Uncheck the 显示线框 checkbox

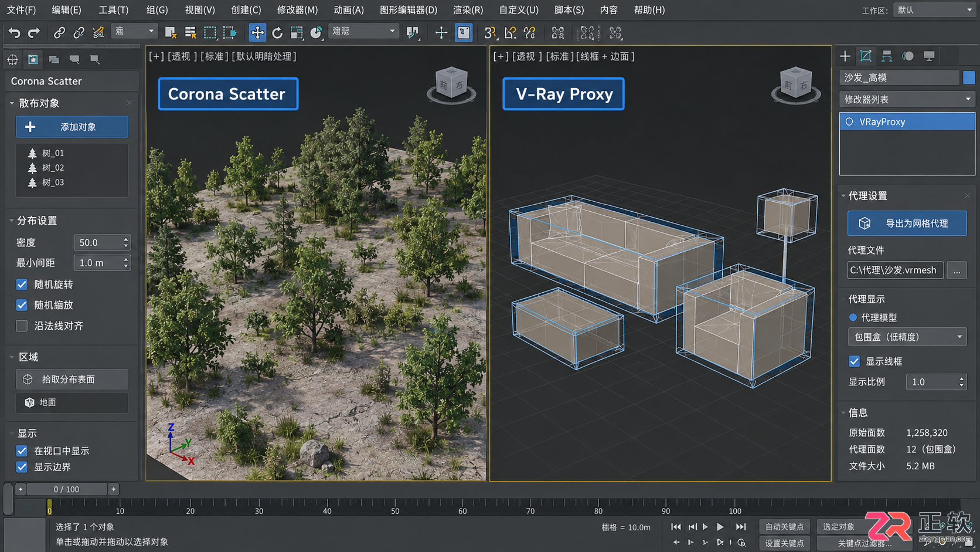tap(854, 361)
